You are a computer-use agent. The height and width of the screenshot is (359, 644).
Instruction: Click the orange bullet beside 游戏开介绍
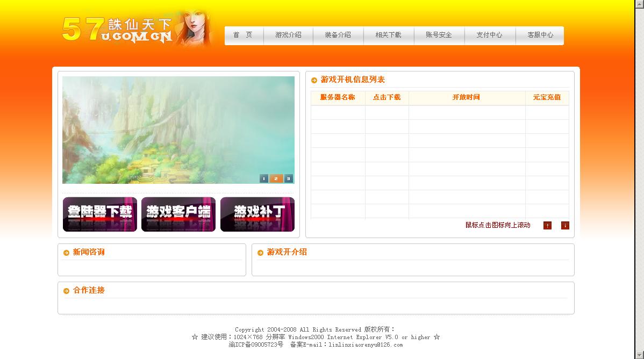point(261,253)
